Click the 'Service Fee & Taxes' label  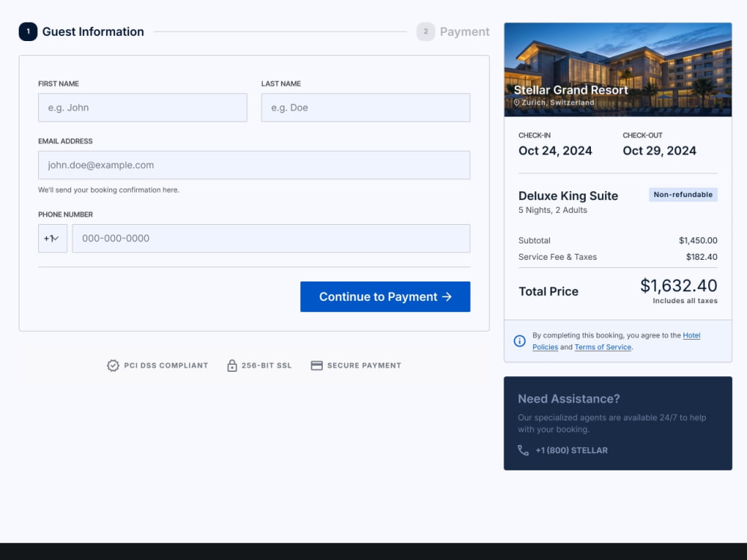tap(557, 257)
